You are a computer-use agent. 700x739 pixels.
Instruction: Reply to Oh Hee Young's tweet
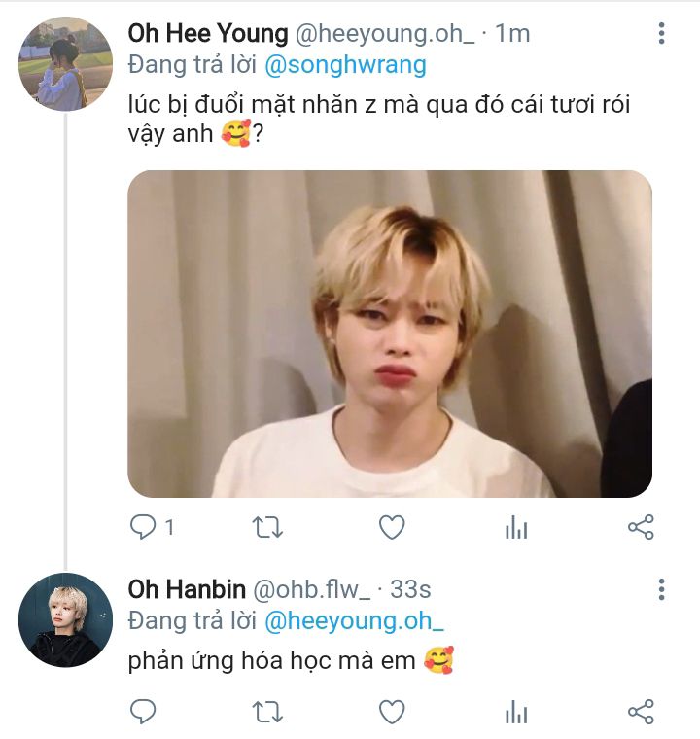click(143, 527)
